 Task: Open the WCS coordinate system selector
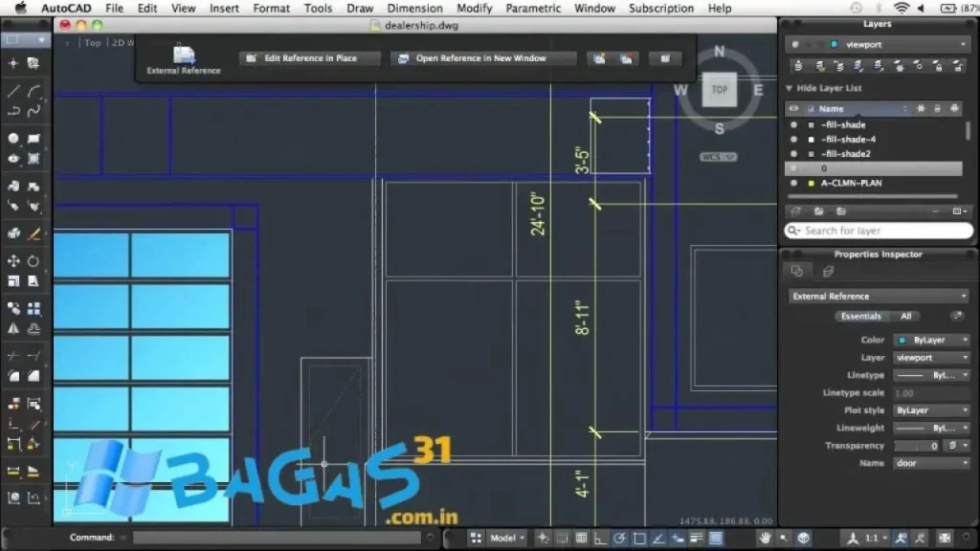coord(718,157)
